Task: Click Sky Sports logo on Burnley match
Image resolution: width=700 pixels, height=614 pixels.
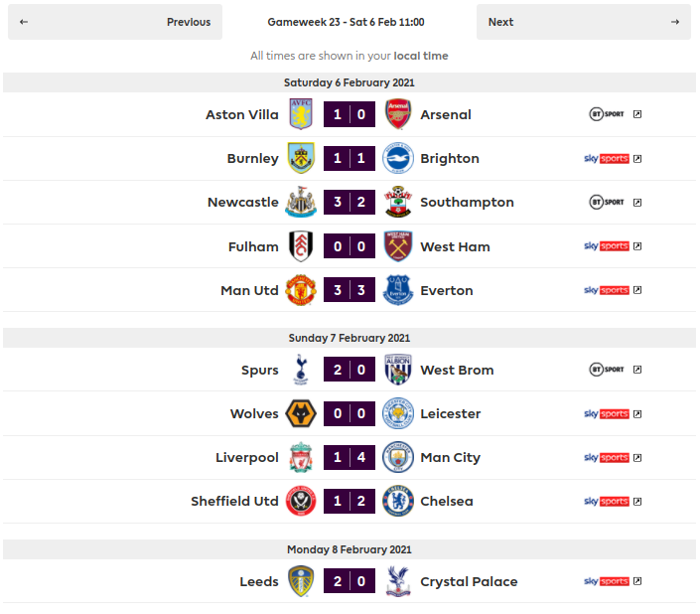Action: (607, 159)
